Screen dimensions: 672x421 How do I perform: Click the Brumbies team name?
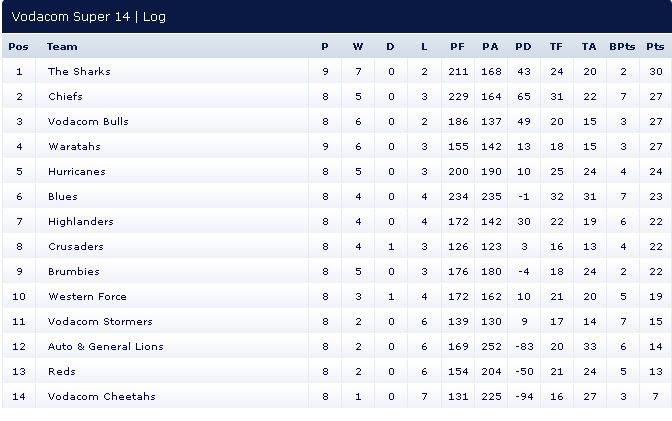(74, 272)
